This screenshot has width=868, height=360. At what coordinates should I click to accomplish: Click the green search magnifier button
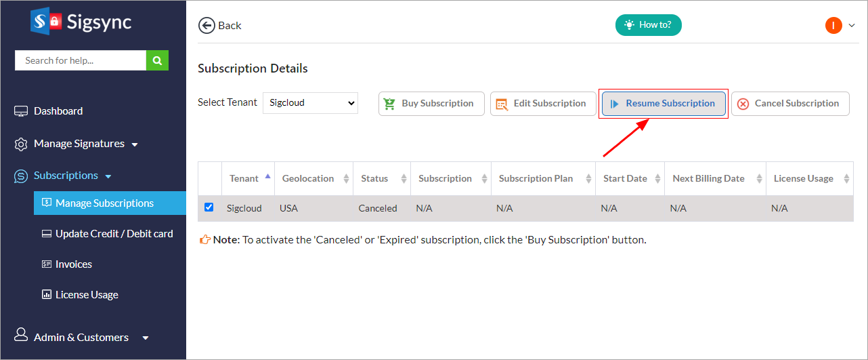point(157,60)
